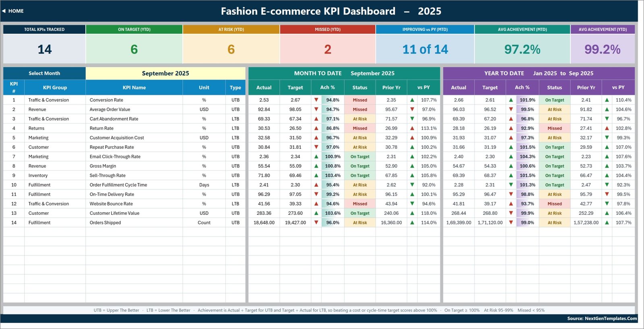Click MTD Ach arrow for Repeat Purchase Rate
The height and width of the screenshot is (329, 644).
(316, 147)
